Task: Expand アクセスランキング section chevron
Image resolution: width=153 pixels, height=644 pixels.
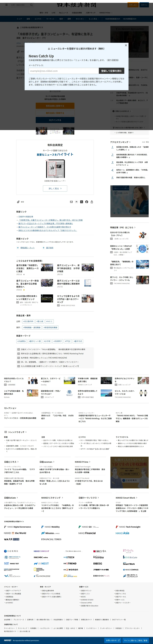Action: pyautogui.click(x=130, y=142)
